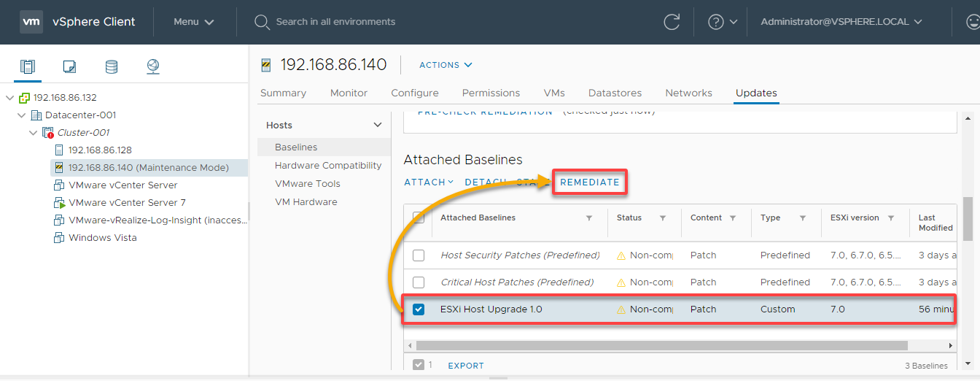Open the ESXi version column filter icon

(891, 218)
